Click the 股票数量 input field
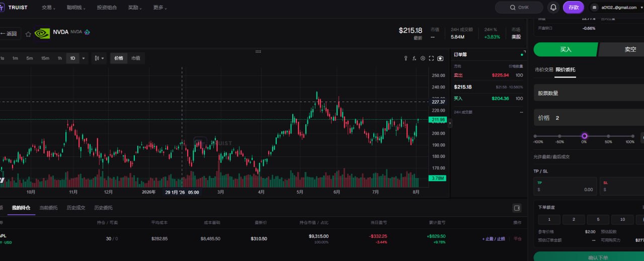This screenshot has height=261, width=644. tap(589, 93)
